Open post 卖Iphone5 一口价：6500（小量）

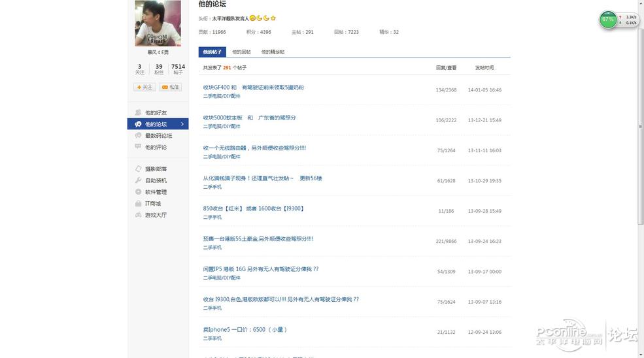coord(245,330)
